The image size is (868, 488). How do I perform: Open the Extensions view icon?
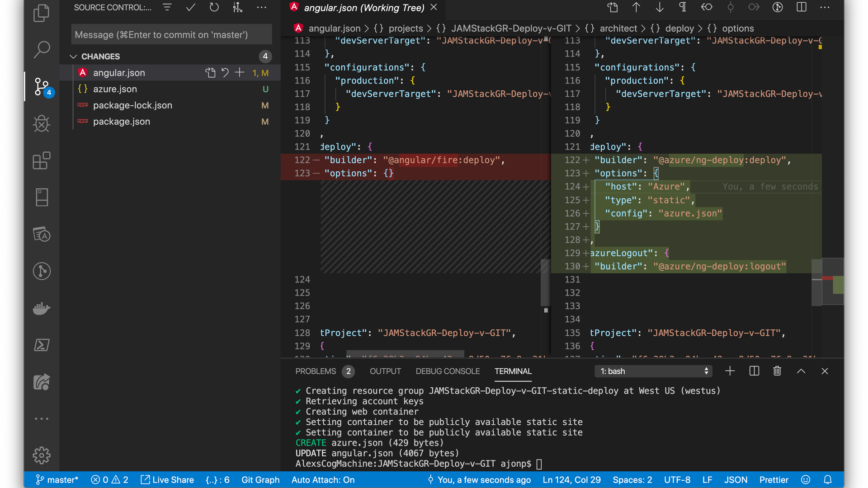(x=42, y=160)
